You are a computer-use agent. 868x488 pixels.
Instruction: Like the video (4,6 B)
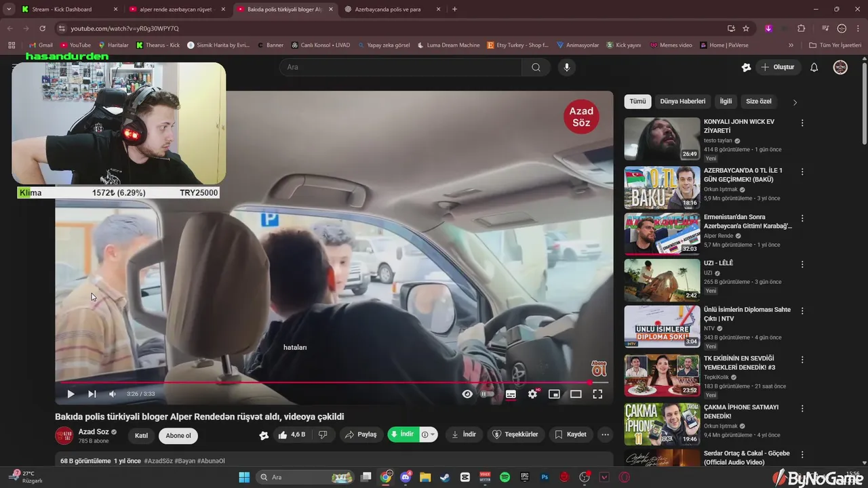click(292, 434)
